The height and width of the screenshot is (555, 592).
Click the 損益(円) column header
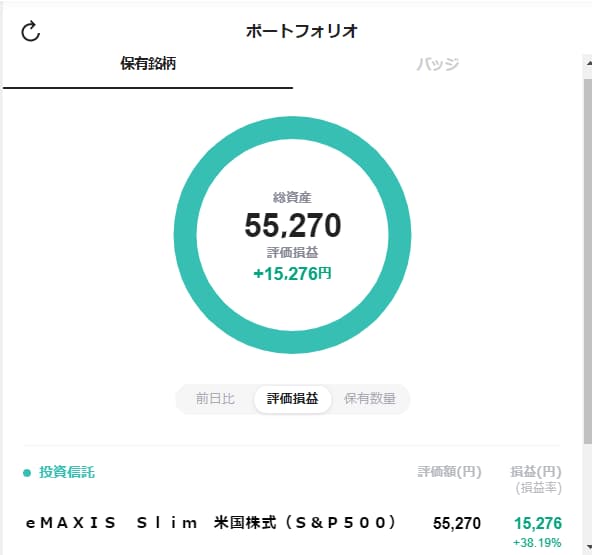coord(536,472)
